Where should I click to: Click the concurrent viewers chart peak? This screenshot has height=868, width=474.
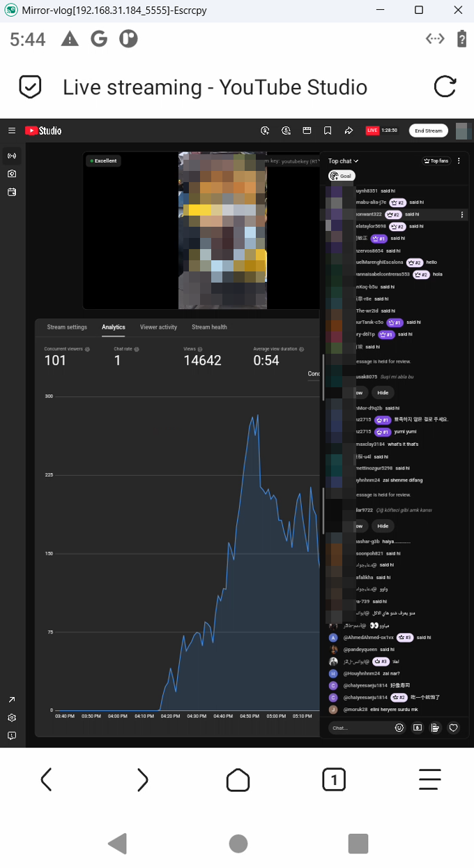pos(257,414)
